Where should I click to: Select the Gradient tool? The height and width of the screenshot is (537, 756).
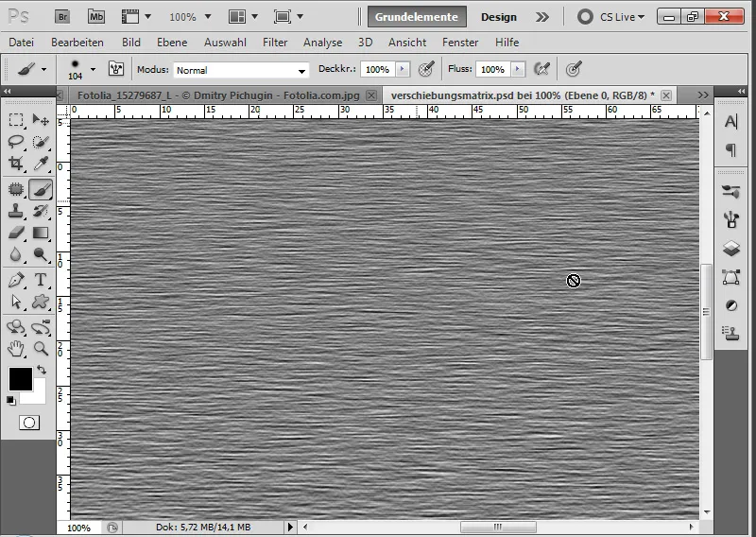point(41,233)
